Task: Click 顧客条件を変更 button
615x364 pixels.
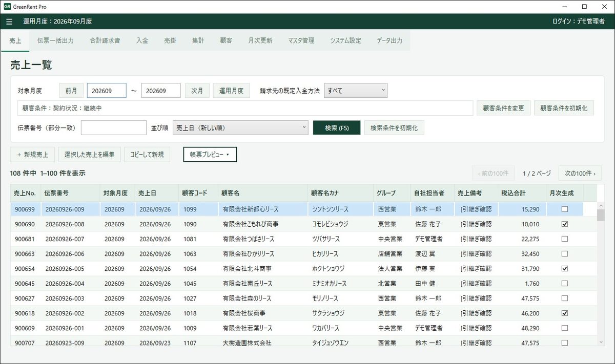Action: pos(503,108)
